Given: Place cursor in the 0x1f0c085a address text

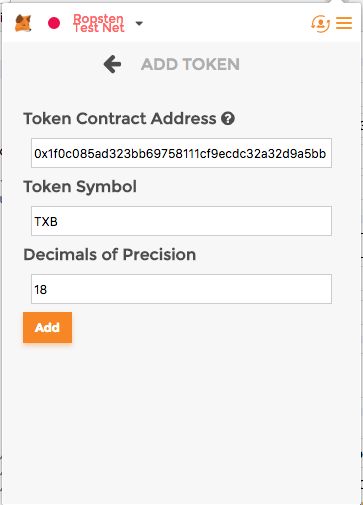Looking at the screenshot, I should pyautogui.click(x=180, y=154).
